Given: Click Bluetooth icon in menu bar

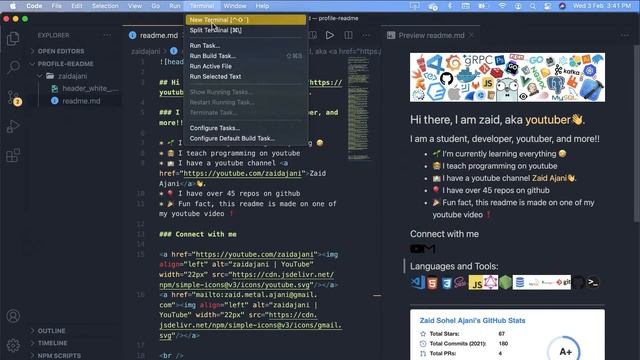Looking at the screenshot, I should (450, 6).
